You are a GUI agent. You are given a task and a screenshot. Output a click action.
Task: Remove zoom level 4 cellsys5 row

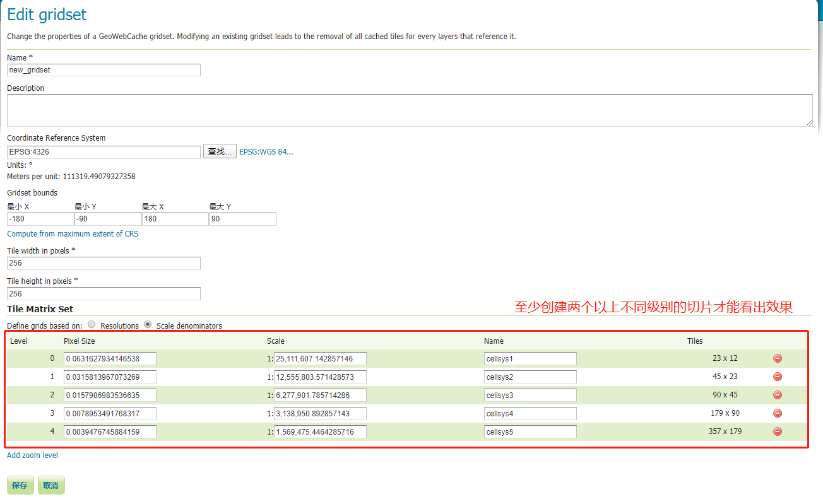click(778, 431)
